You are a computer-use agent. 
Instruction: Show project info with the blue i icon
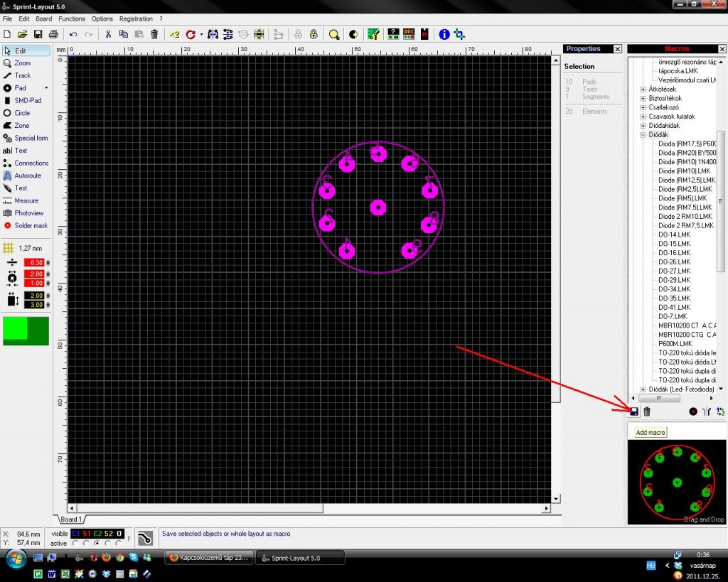pos(444,34)
